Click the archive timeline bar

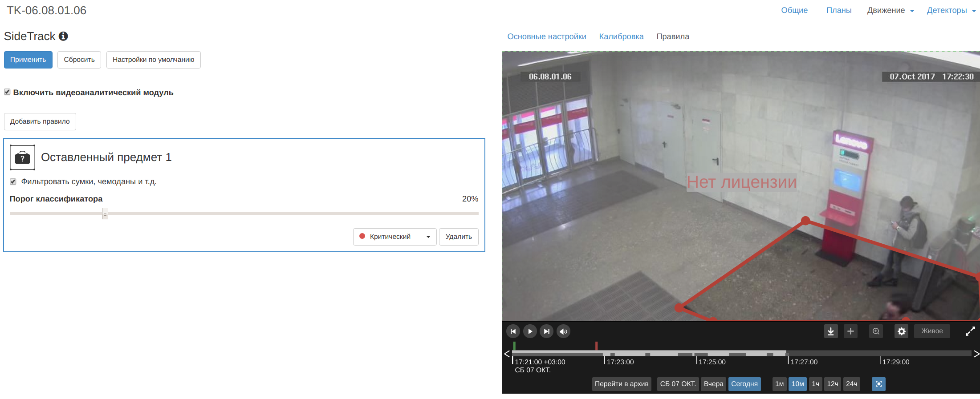pos(741,354)
